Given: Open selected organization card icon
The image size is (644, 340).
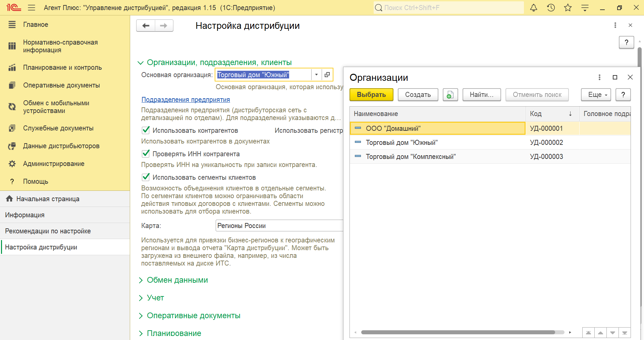Looking at the screenshot, I should point(327,74).
